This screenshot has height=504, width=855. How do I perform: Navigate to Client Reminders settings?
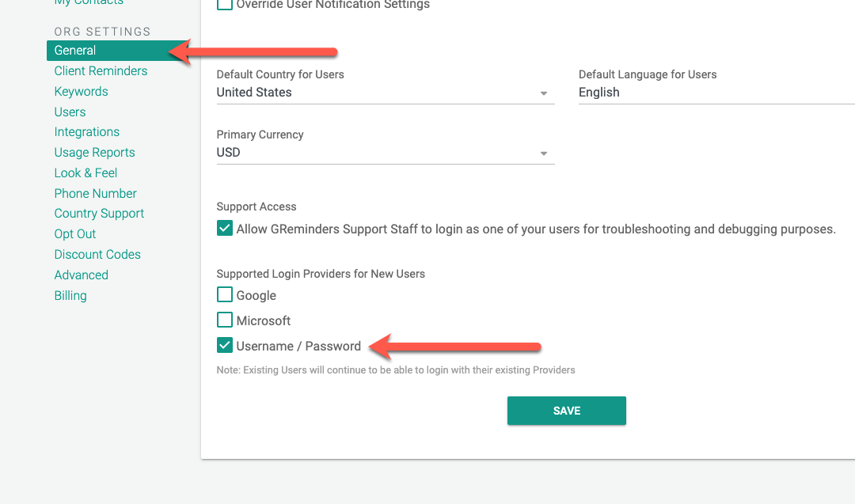(101, 70)
